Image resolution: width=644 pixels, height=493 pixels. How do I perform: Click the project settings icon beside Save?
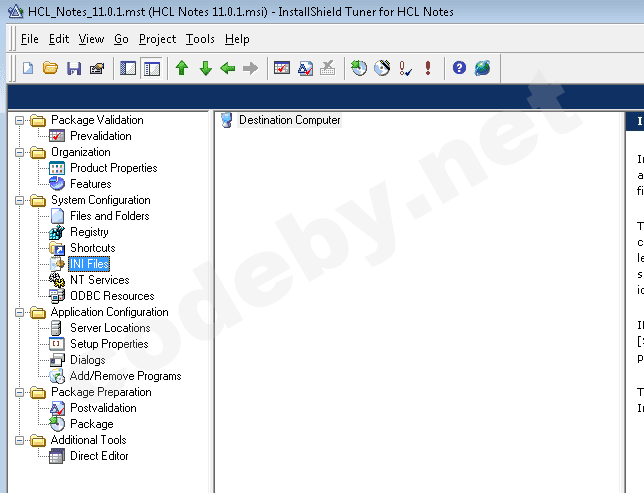[97, 68]
